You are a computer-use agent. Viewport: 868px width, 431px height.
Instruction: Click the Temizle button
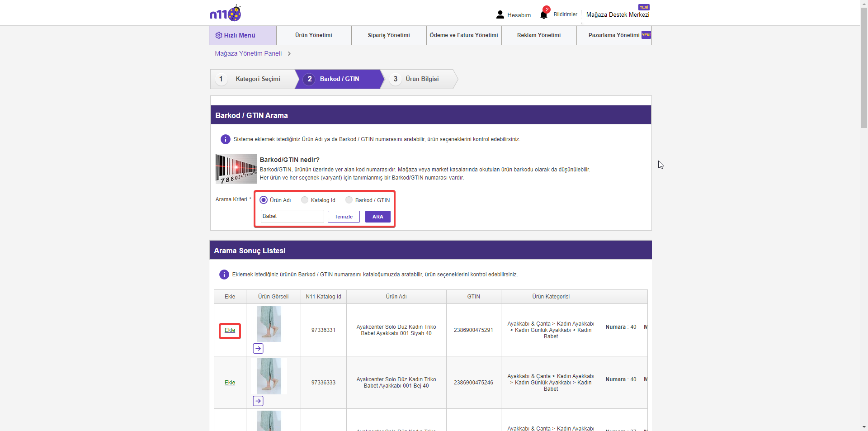tap(344, 217)
